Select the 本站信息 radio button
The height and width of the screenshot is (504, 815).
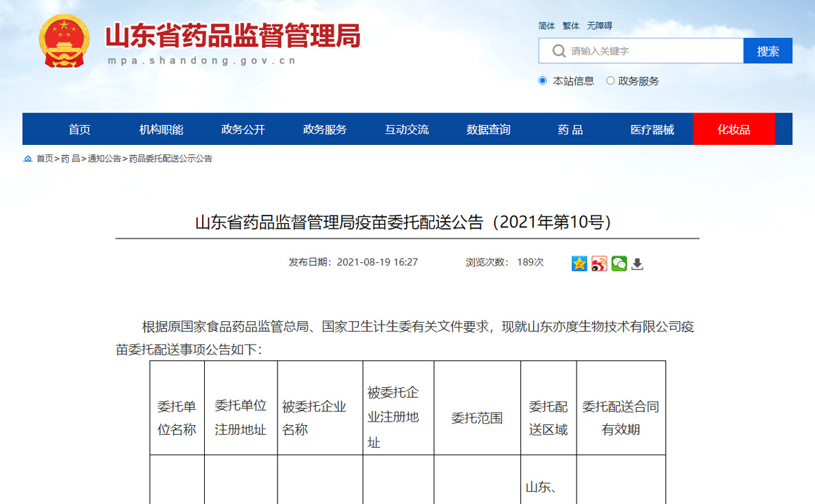(543, 81)
